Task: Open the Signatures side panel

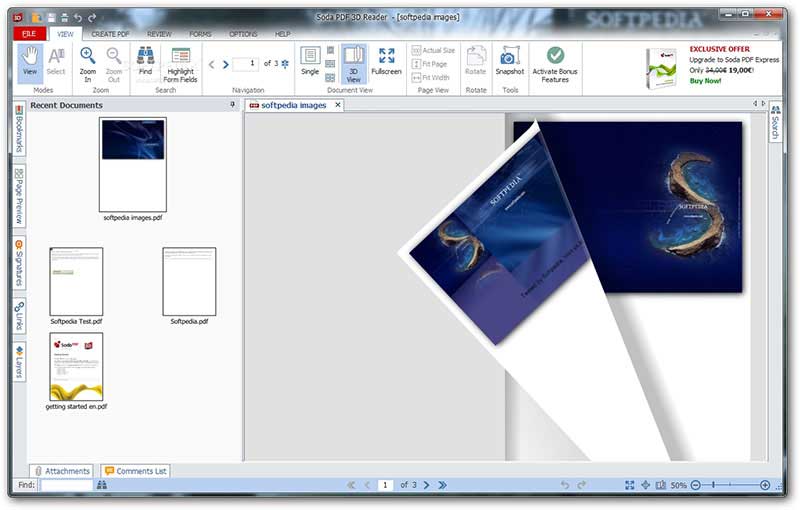Action: click(x=19, y=263)
